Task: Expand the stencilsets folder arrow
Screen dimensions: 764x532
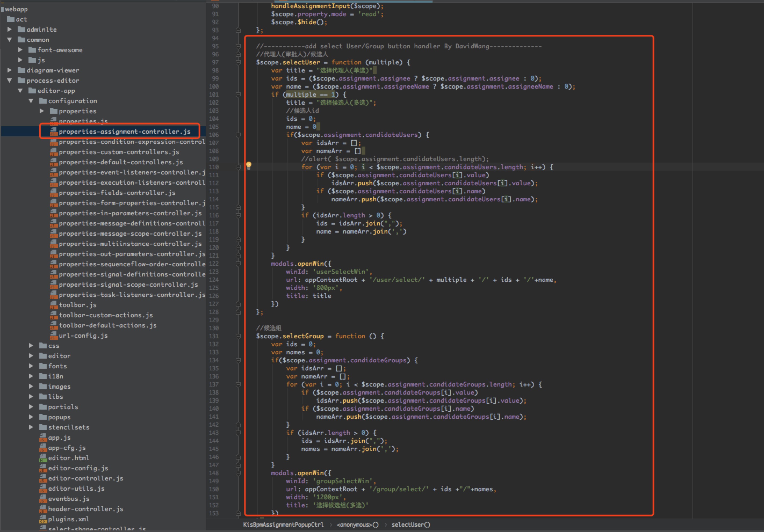Action: [31, 427]
